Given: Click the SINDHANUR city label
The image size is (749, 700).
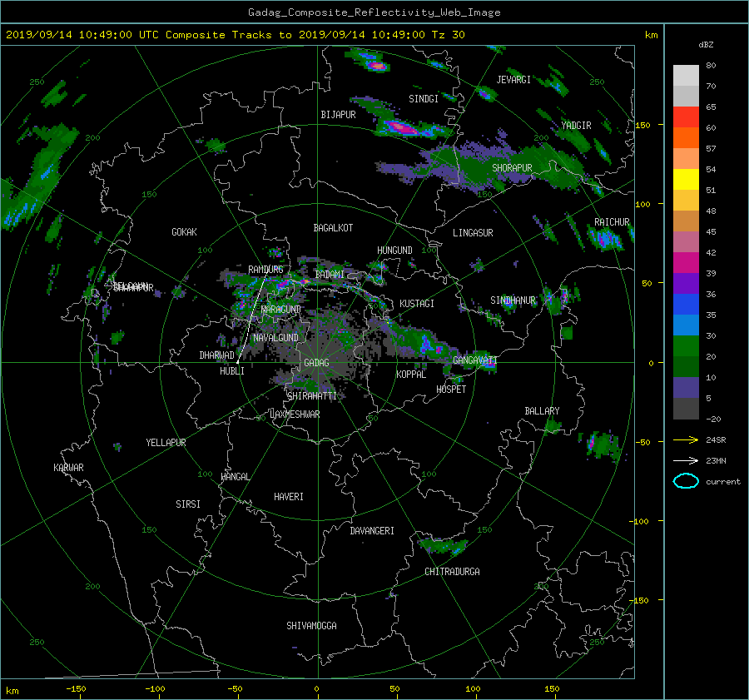Looking at the screenshot, I should (x=513, y=300).
